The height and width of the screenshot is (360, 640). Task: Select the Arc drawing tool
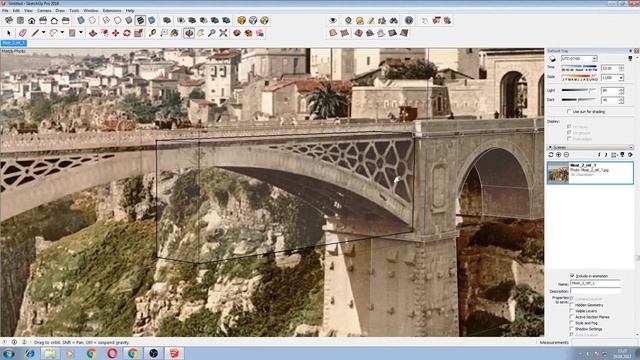pyautogui.click(x=53, y=33)
